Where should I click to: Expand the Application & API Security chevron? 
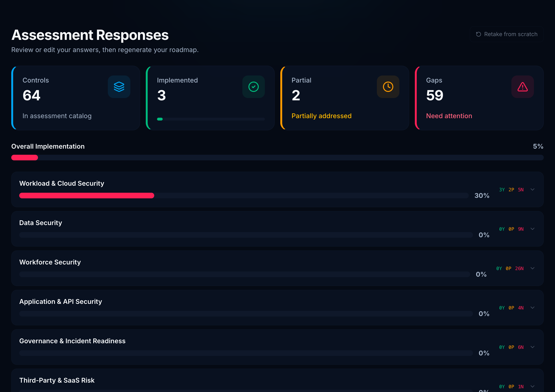[532, 308]
